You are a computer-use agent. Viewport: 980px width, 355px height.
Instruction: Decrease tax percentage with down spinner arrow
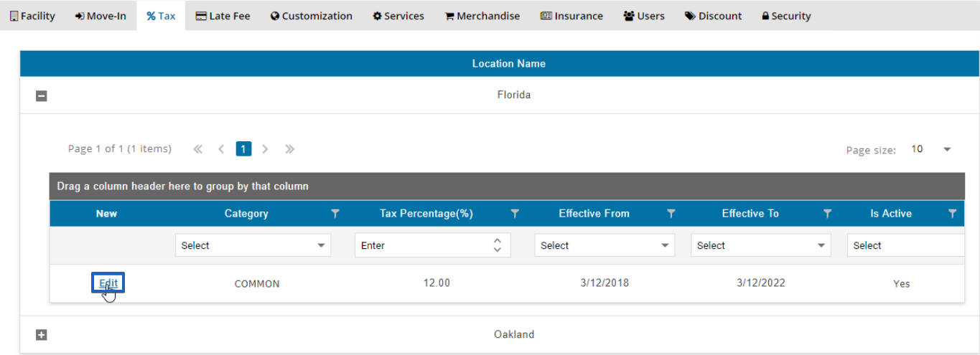tap(498, 250)
